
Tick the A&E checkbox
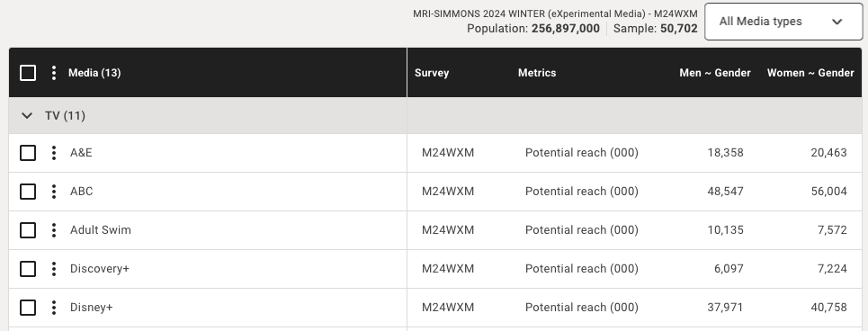[28, 153]
